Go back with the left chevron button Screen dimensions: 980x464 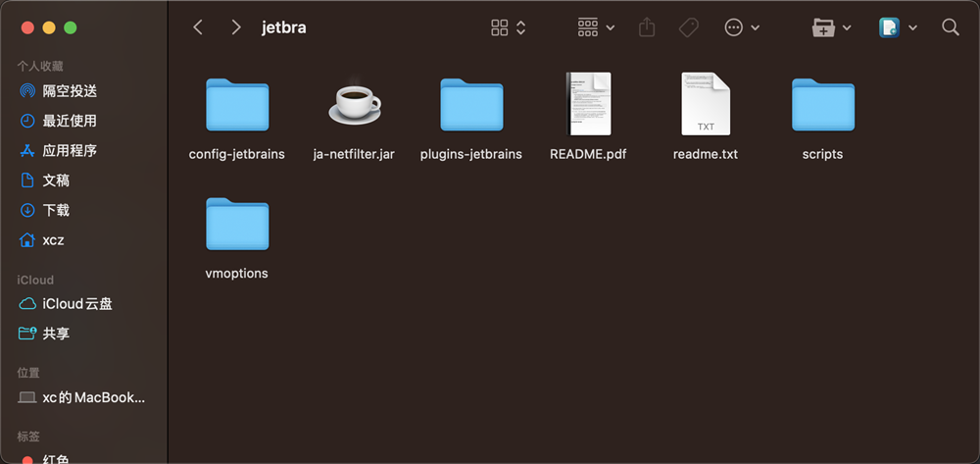[x=198, y=26]
